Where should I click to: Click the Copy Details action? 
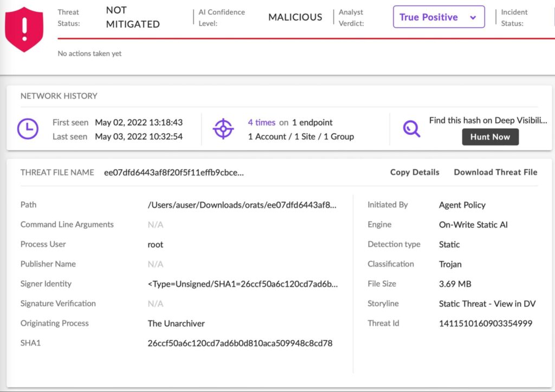click(414, 172)
